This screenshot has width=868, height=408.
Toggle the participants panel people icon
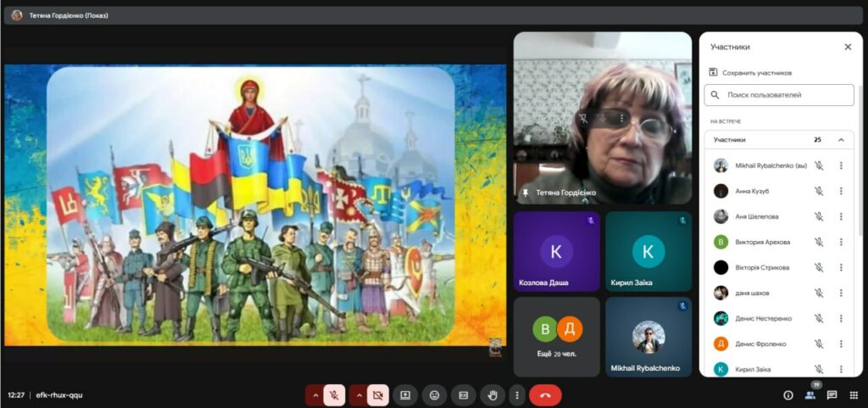(x=810, y=395)
